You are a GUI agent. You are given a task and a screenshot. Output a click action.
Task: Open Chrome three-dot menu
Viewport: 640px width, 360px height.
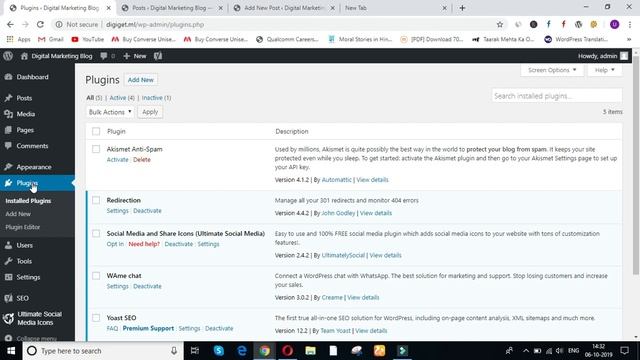coord(630,24)
